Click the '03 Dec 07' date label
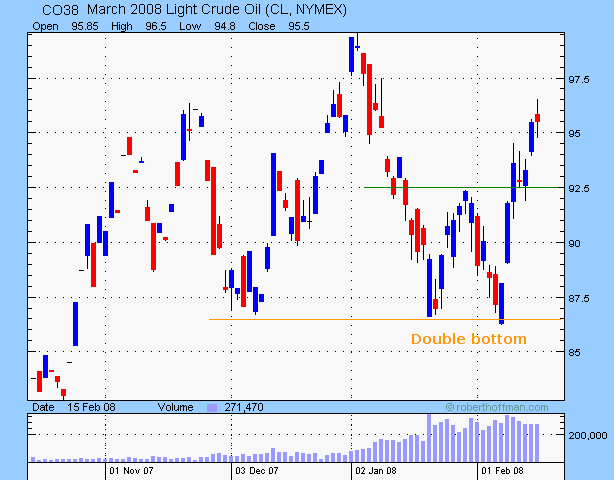 click(x=257, y=471)
